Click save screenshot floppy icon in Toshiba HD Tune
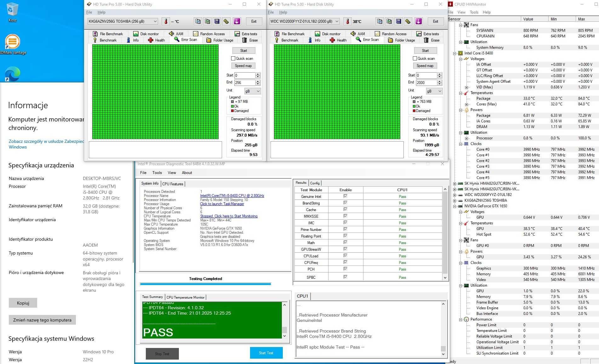The width and height of the screenshot is (599, 364). (x=217, y=21)
